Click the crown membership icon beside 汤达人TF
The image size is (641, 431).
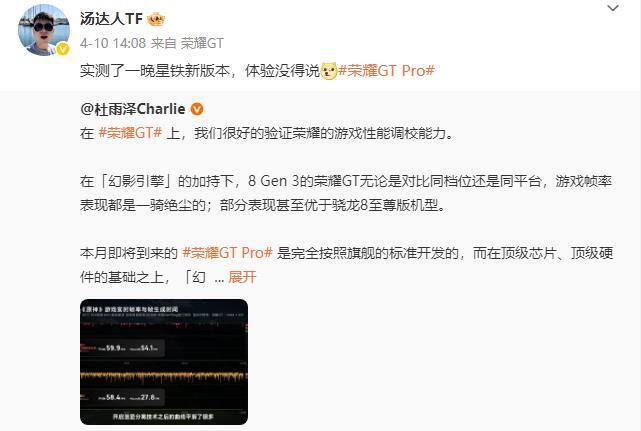pyautogui.click(x=156, y=19)
